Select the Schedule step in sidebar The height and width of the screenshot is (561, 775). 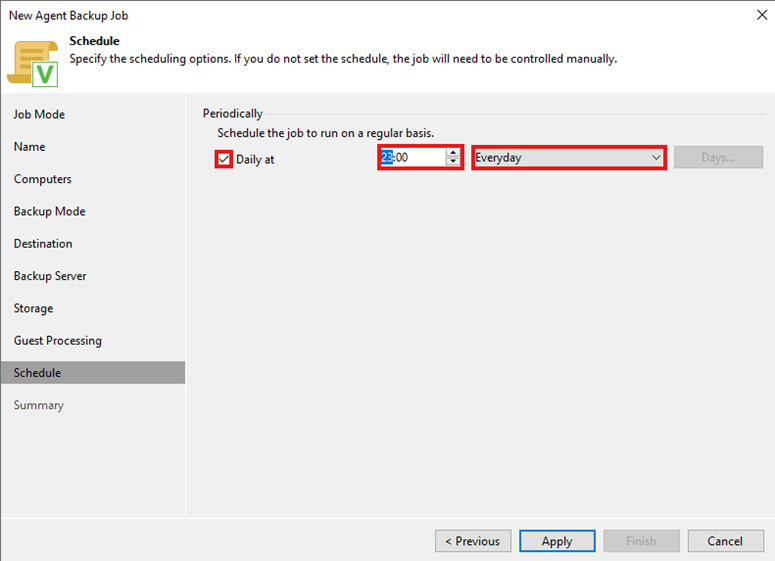point(38,373)
